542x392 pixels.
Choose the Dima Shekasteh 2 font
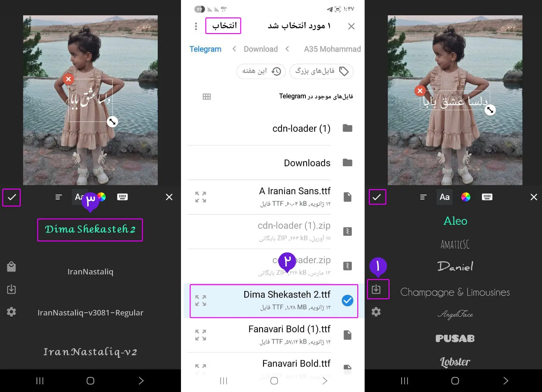click(x=90, y=230)
